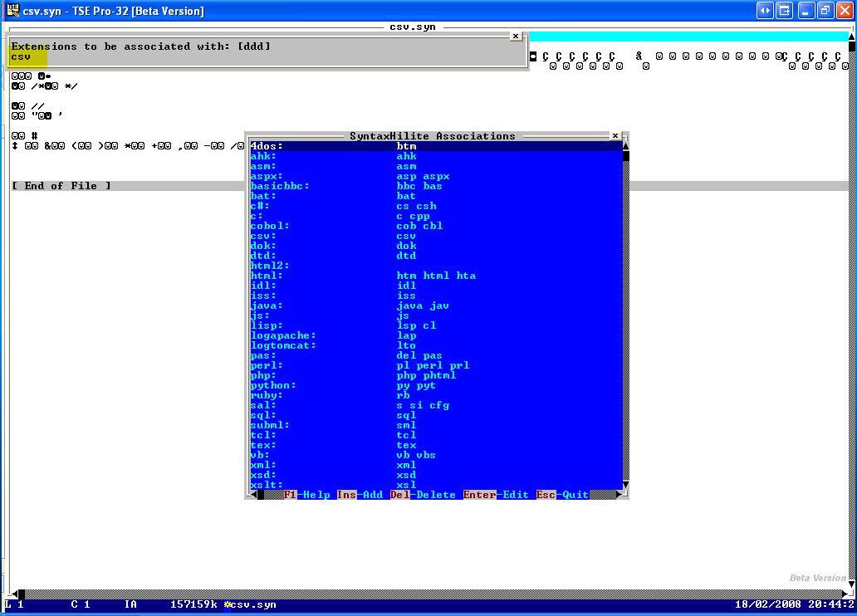Click the TSE Pro application title icon
The image size is (857, 616).
click(x=12, y=10)
